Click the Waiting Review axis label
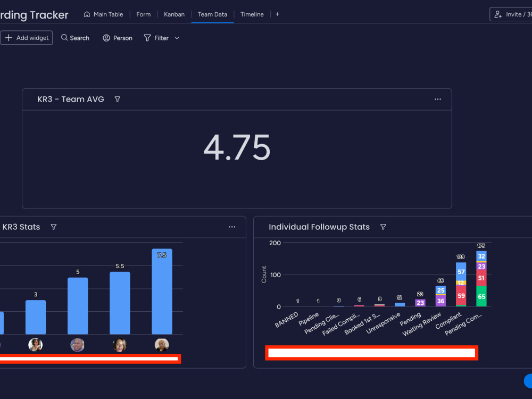Screen dimensions: 532x399 (x=422, y=324)
